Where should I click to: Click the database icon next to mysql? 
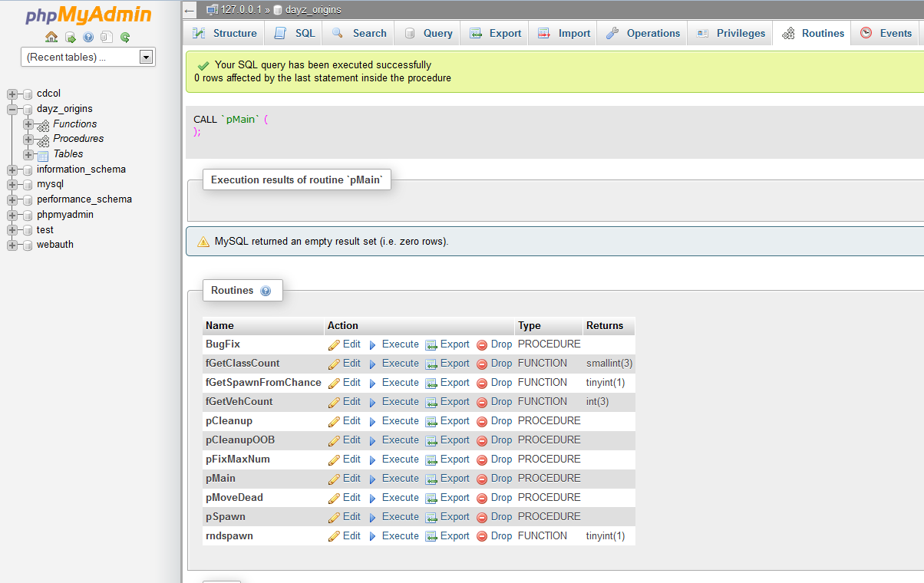(x=28, y=185)
